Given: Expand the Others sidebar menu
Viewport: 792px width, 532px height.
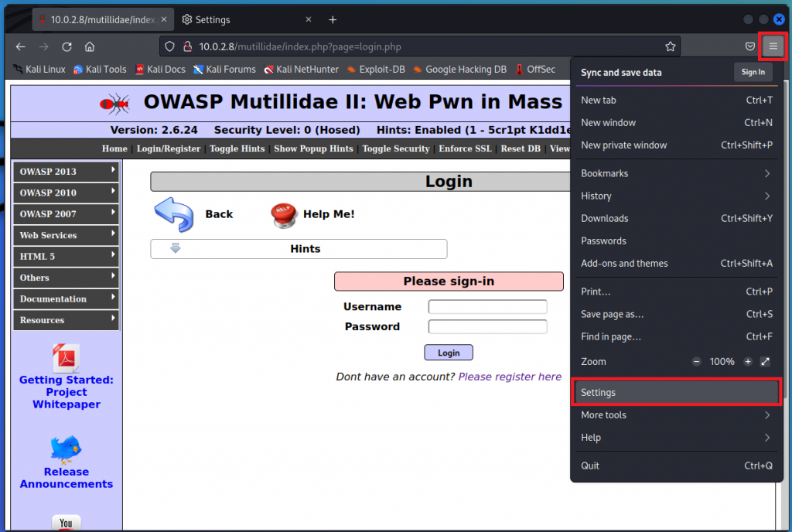Looking at the screenshot, I should click(67, 278).
